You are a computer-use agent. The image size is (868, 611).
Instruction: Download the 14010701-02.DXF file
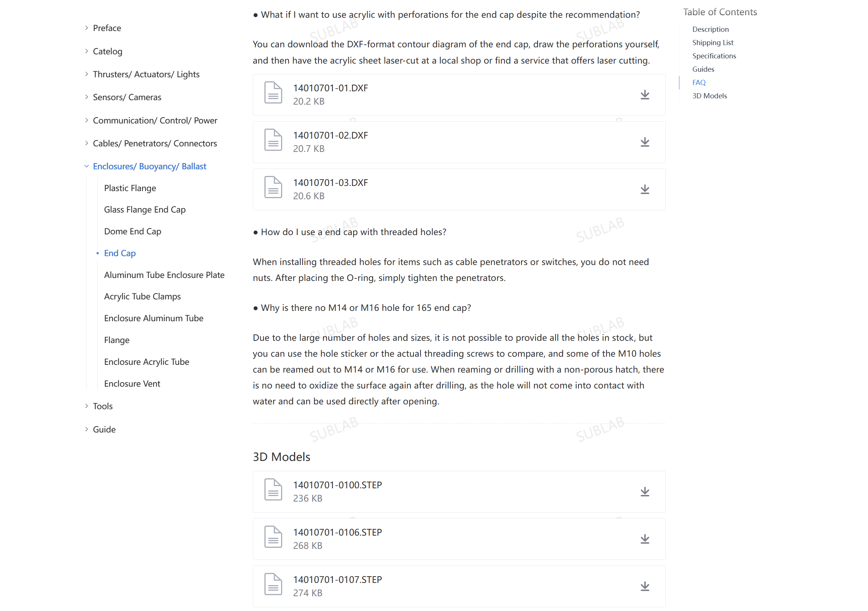click(x=645, y=142)
